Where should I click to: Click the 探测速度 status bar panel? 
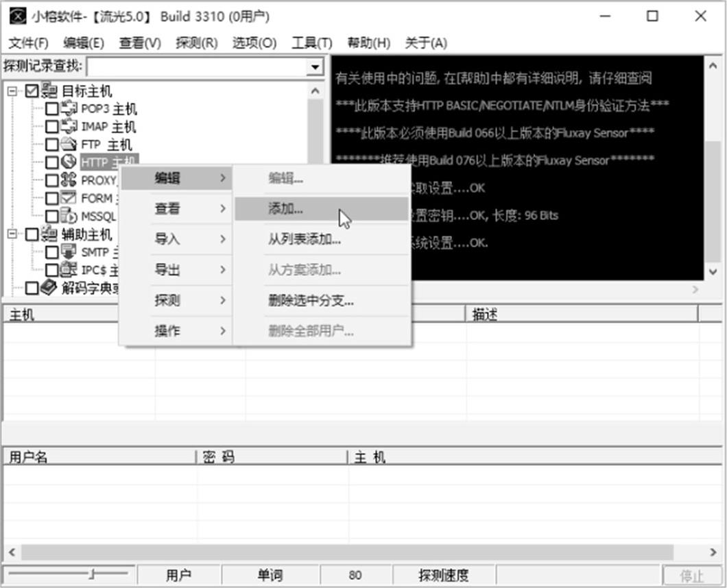[x=444, y=576]
